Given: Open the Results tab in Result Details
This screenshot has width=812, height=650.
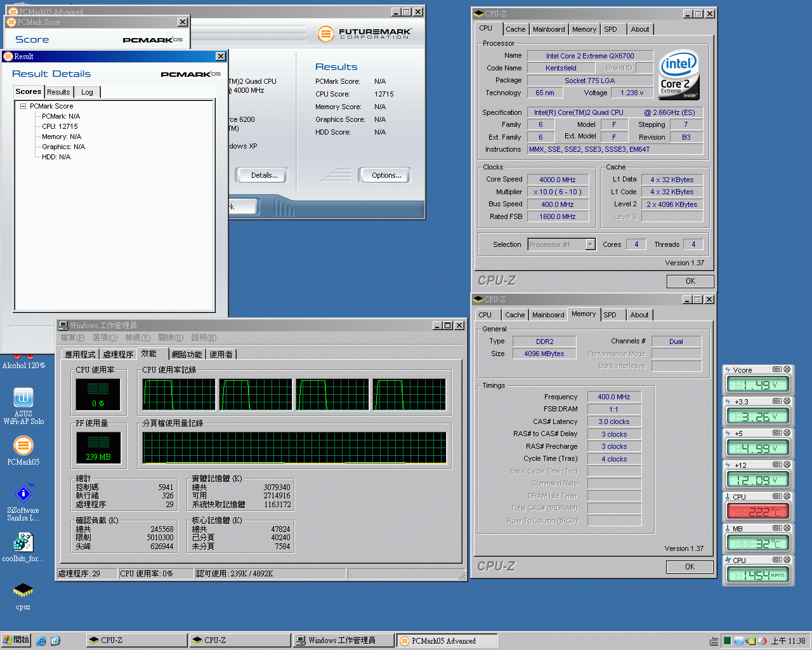Looking at the screenshot, I should tap(58, 92).
